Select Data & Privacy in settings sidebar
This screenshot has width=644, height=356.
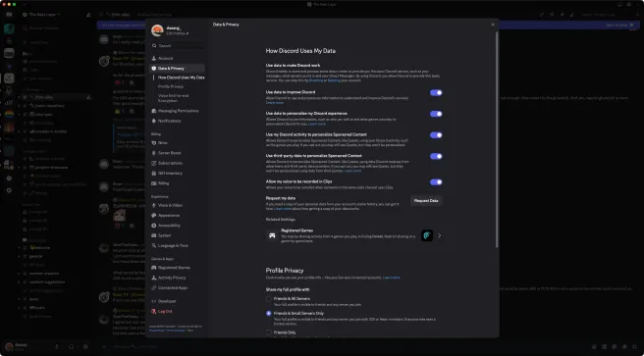click(177, 69)
